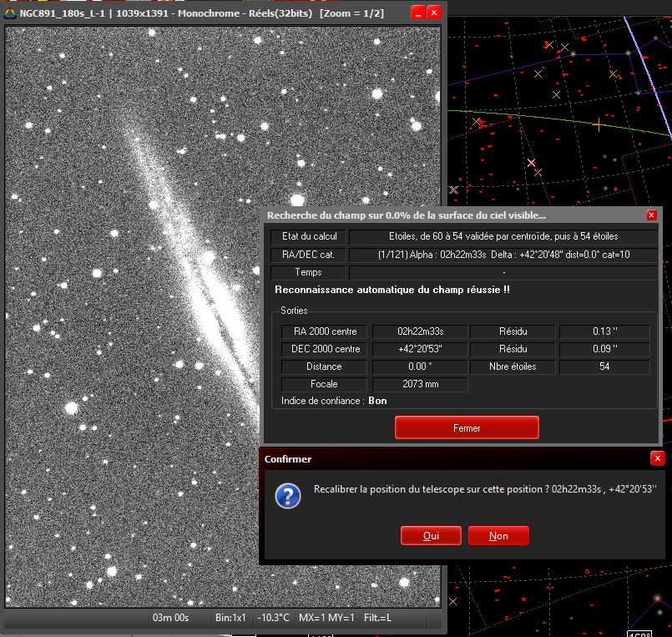The width and height of the screenshot is (672, 637).
Task: Click the Focale 2073 mm field
Action: [x=419, y=384]
